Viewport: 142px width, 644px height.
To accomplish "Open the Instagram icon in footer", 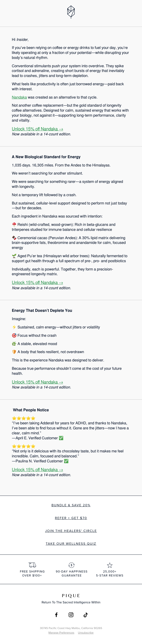I will click(71, 615).
